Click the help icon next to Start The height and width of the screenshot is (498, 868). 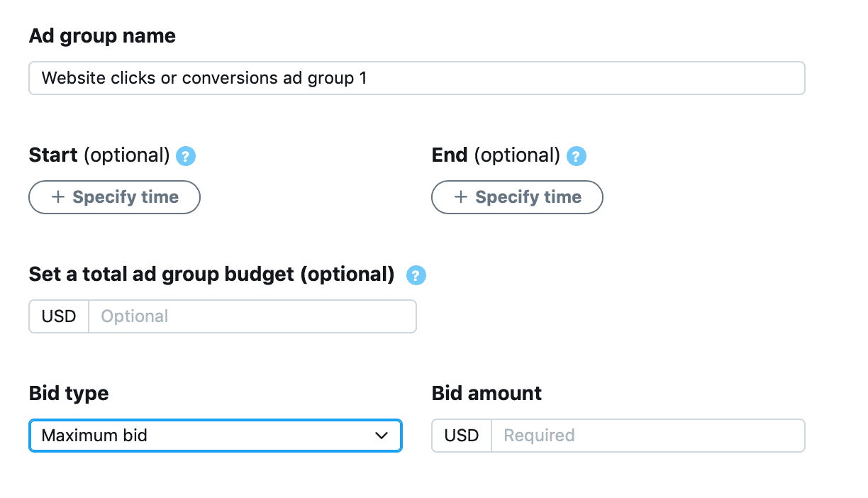point(186,156)
